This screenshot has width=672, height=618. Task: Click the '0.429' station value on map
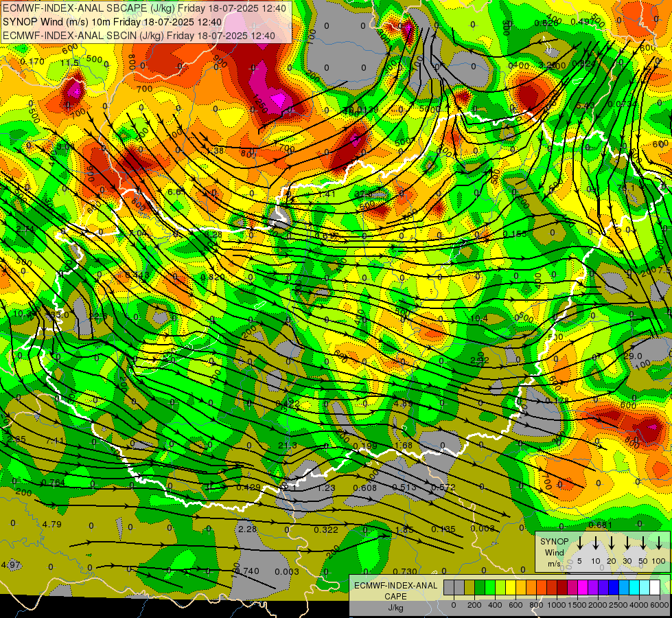(248, 487)
